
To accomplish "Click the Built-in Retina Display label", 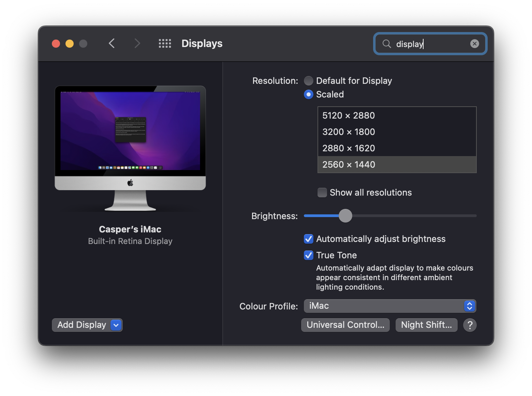I will [x=130, y=241].
